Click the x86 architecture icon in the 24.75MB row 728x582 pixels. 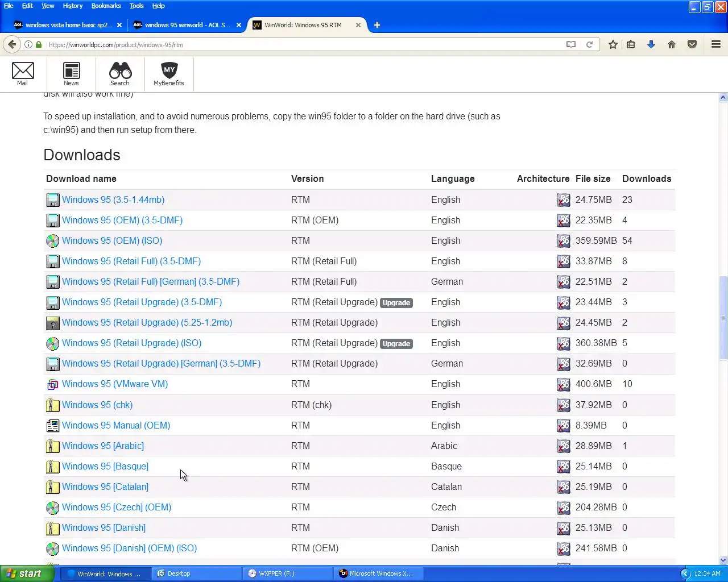(x=563, y=200)
